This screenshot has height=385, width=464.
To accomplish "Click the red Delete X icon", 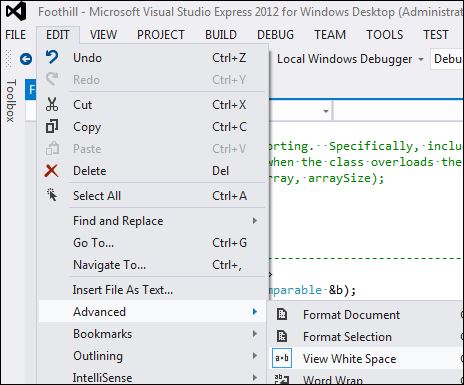I will point(51,170).
